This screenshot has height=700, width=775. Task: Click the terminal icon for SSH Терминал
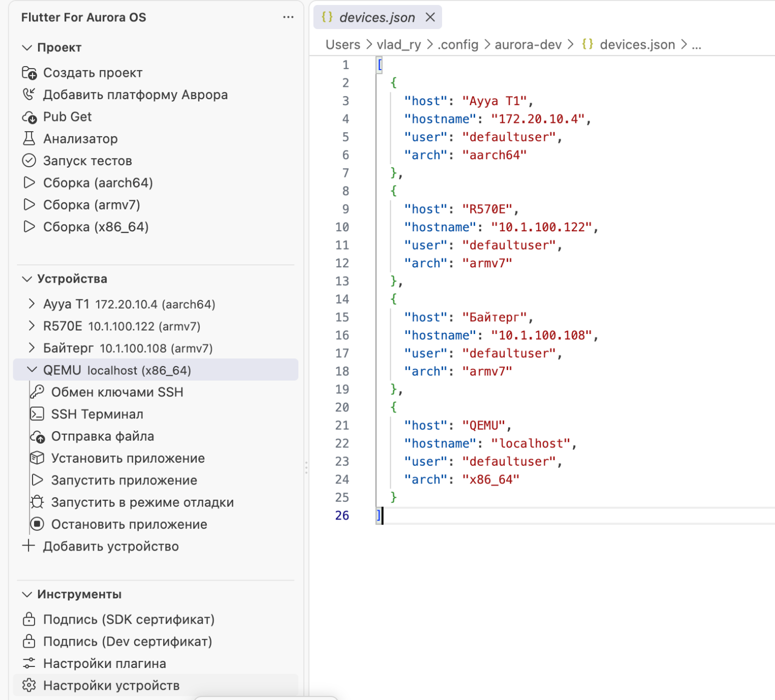pyautogui.click(x=37, y=414)
